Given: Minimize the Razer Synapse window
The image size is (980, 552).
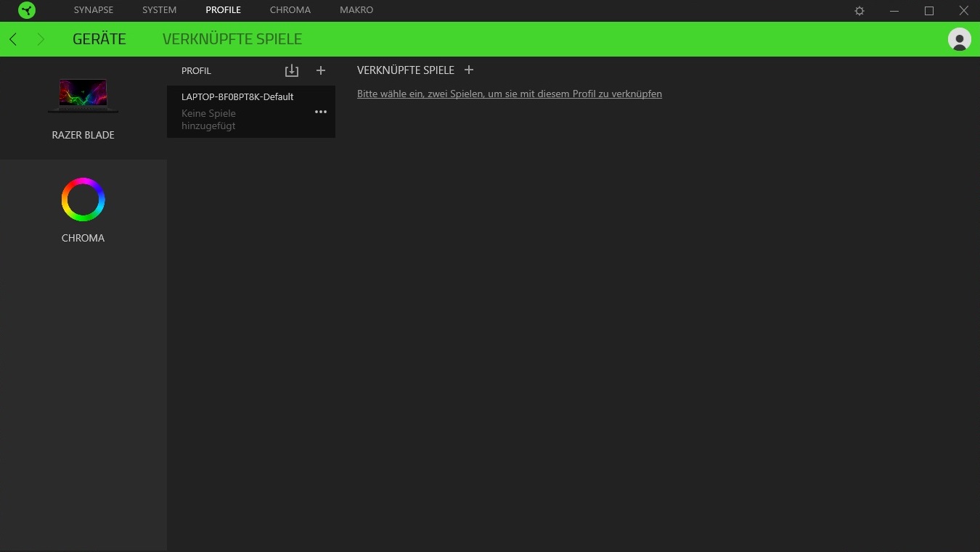Looking at the screenshot, I should click(894, 11).
